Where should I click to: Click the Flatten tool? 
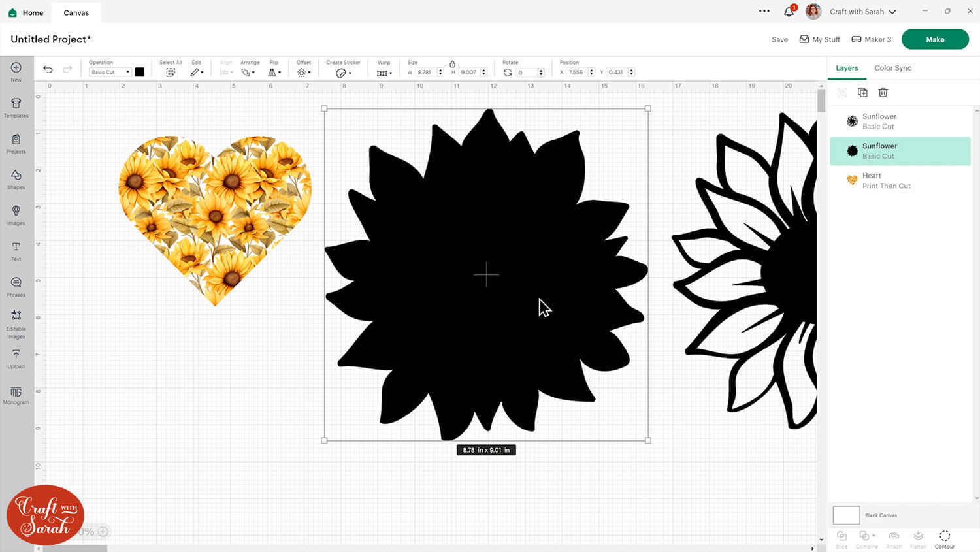click(919, 540)
